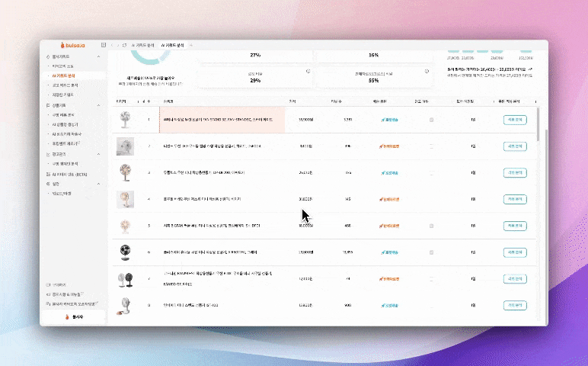The image size is (588, 366).
Task: Open the column menu at far right header
Action: (535, 101)
